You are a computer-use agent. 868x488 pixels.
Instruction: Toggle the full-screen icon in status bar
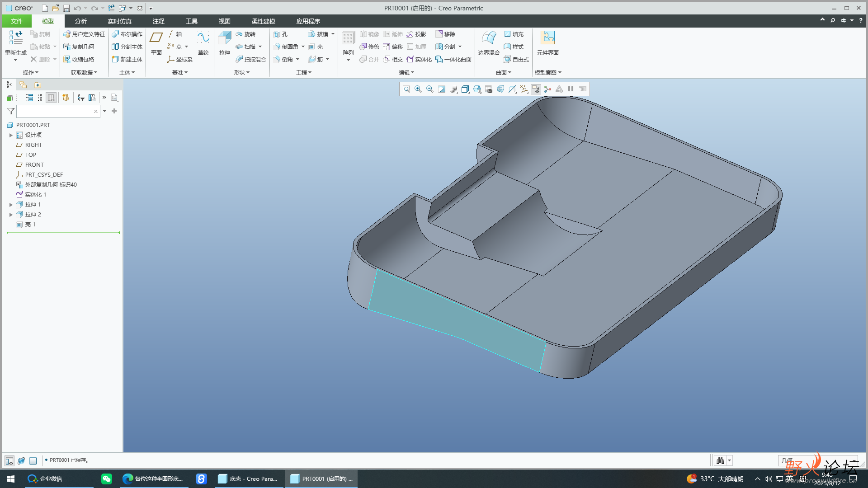pos(33,460)
